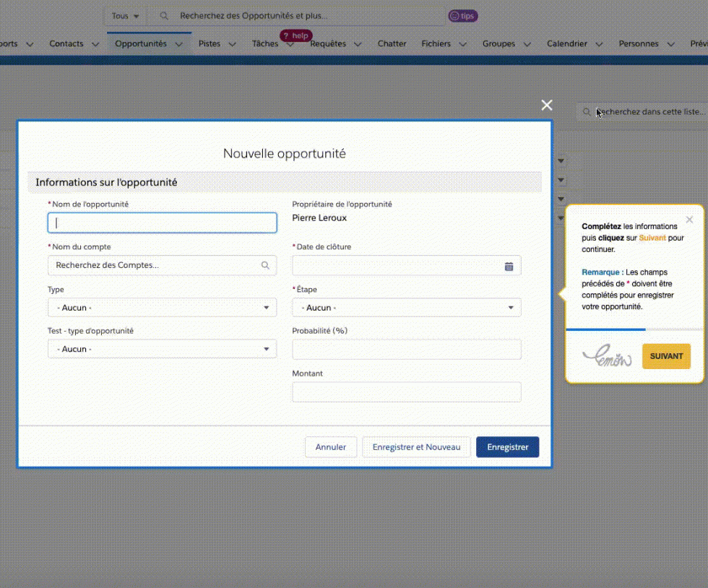
Task: Click Enregistrer et Nouveau
Action: pos(416,446)
